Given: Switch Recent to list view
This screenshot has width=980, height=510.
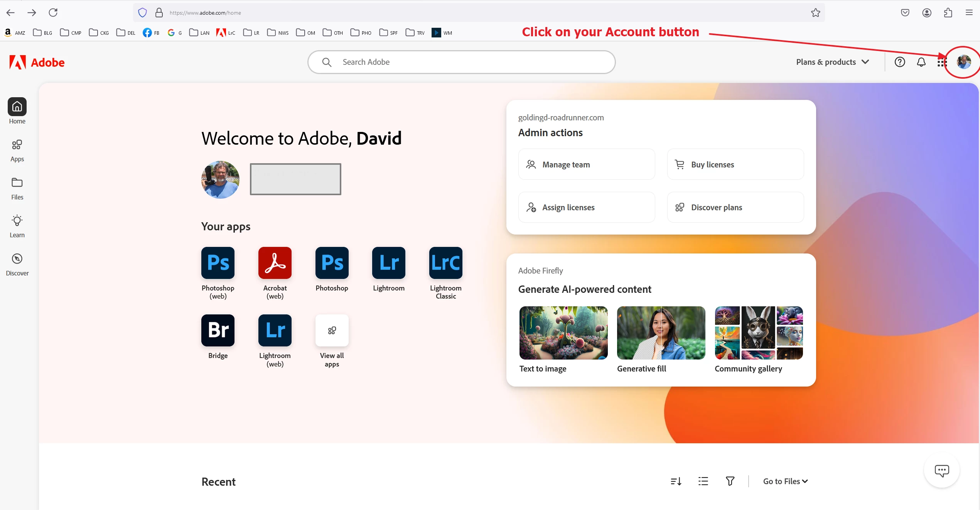Looking at the screenshot, I should (x=703, y=481).
